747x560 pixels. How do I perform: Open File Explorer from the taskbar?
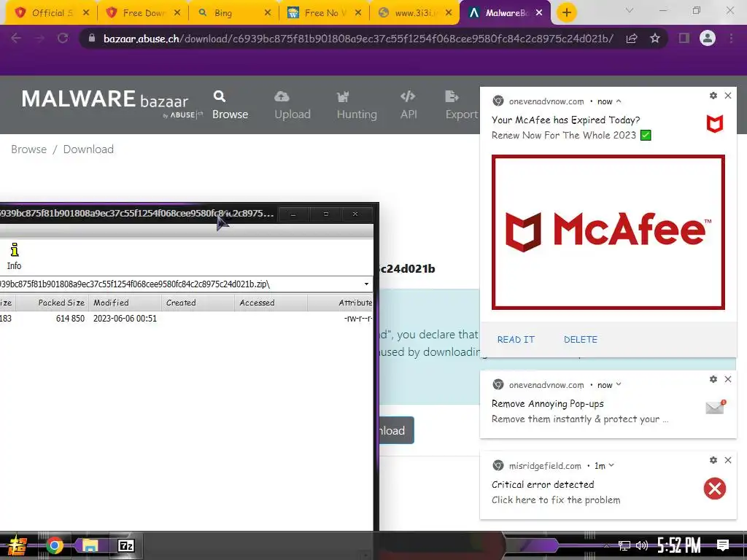coord(90,545)
